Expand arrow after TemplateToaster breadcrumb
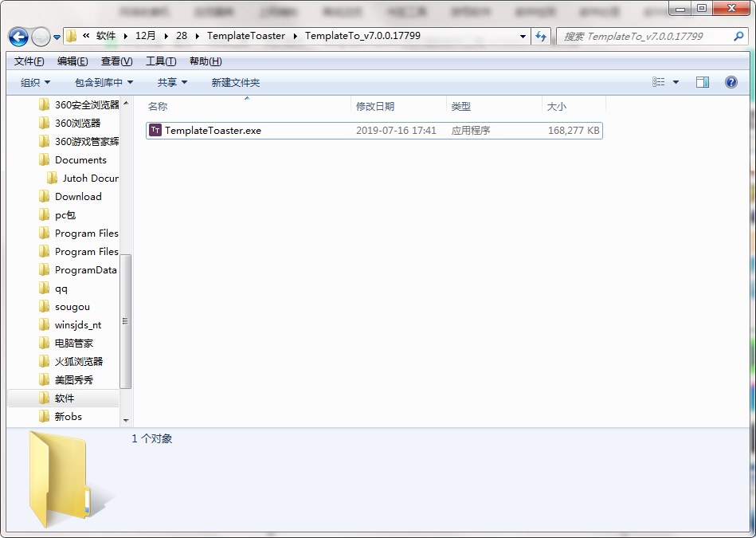The height and width of the screenshot is (538, 756). coord(295,36)
